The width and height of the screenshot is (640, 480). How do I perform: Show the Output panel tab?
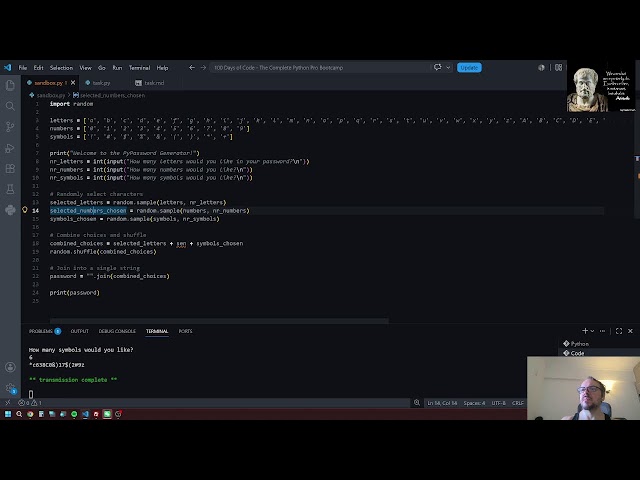(x=80, y=331)
